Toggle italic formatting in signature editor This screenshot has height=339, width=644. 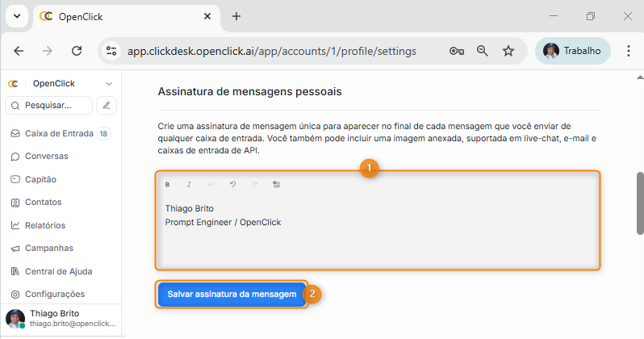click(190, 185)
